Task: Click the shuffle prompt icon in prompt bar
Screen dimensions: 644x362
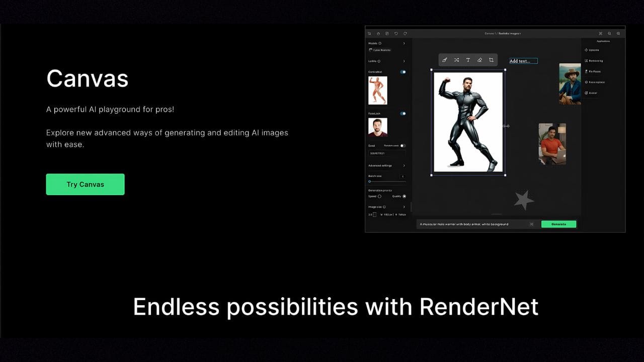Action: 531,224
